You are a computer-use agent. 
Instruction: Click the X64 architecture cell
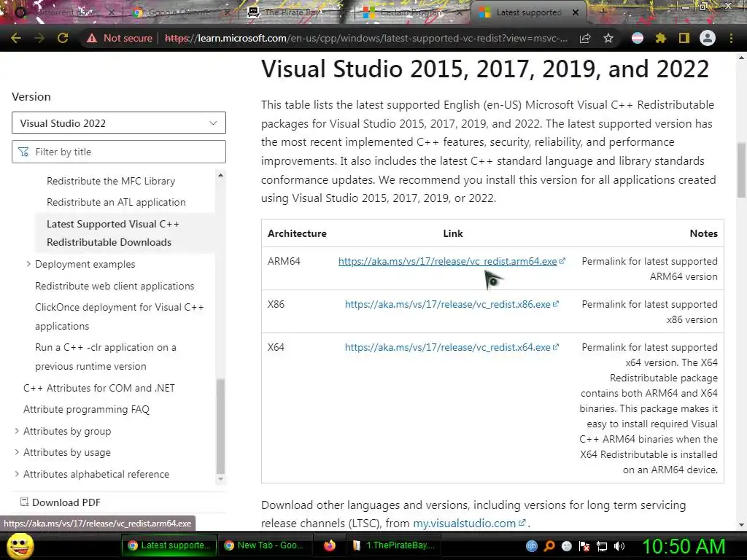click(x=276, y=347)
